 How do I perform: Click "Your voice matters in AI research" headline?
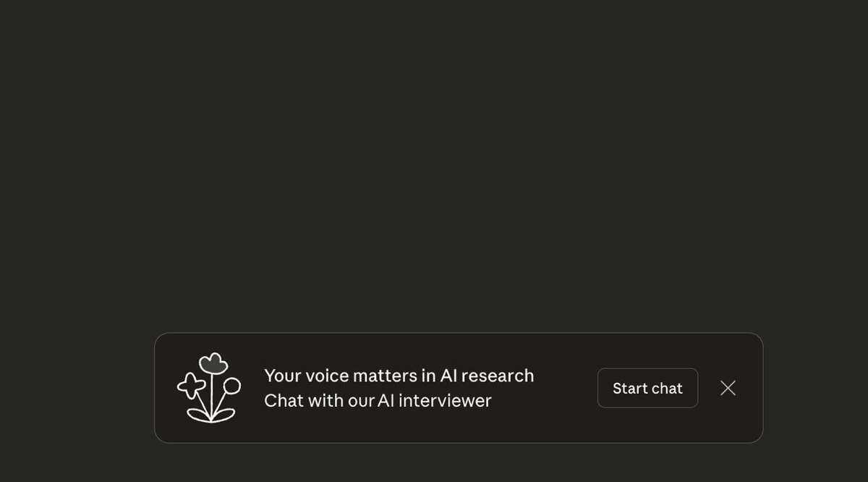[x=399, y=376]
